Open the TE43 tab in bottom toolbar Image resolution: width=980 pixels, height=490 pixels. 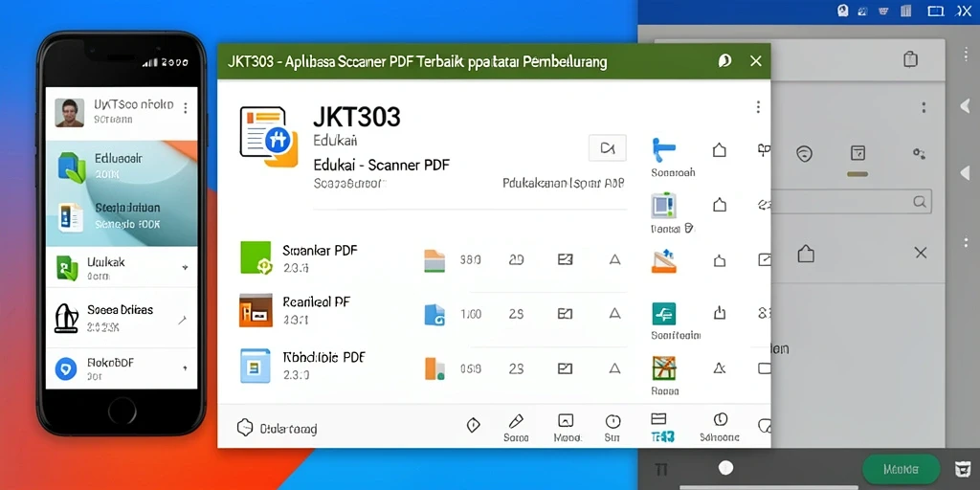click(660, 427)
